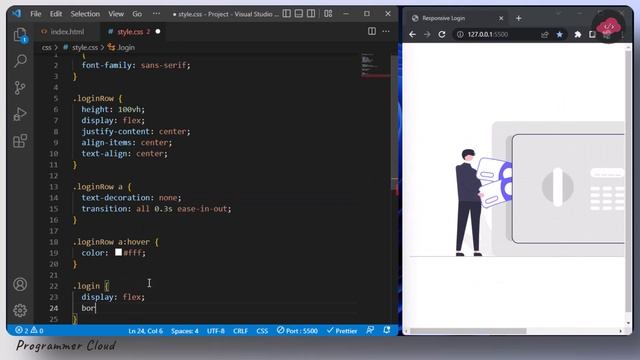Open the Edit menu
640x360 pixels.
(x=56, y=14)
